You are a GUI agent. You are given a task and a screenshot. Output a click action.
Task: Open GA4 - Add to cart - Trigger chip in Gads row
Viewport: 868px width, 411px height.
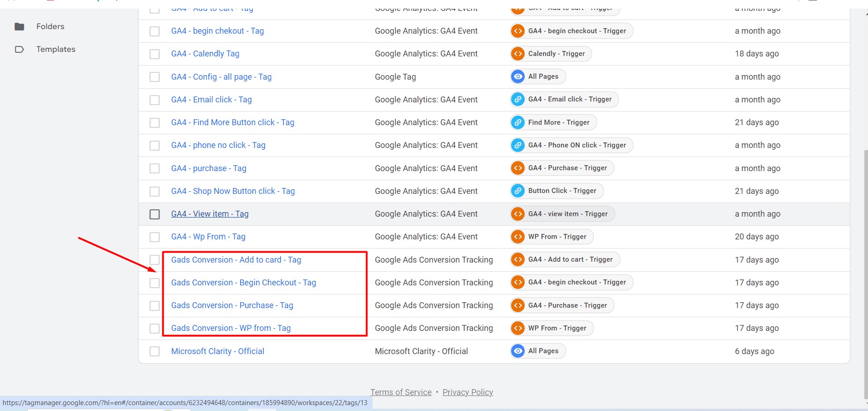(565, 259)
